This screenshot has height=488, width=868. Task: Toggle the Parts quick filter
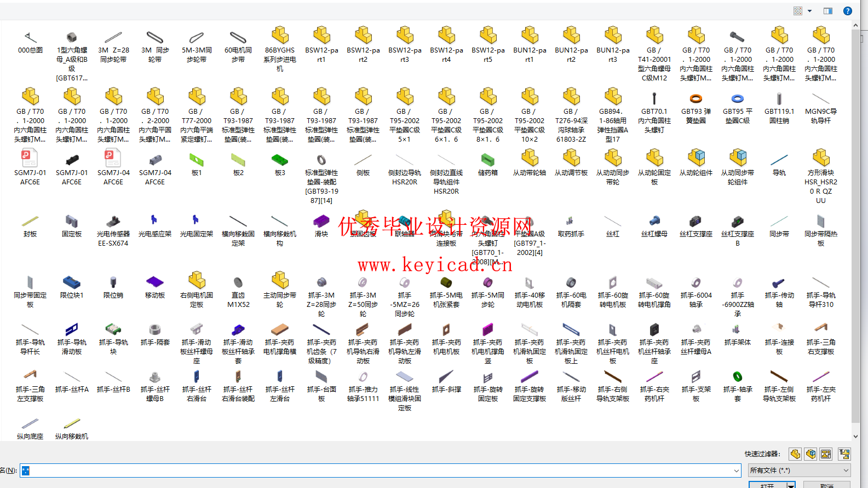[795, 454]
